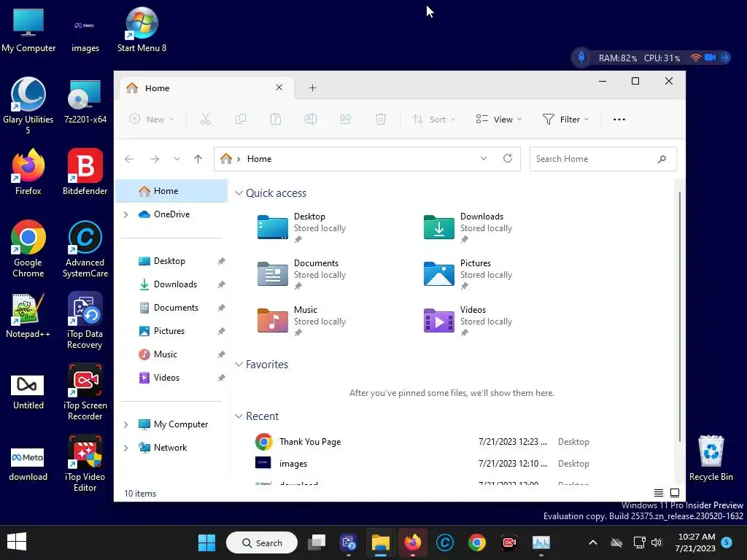Screen dimensions: 747x560
Task: Click the Share icon in toolbar
Action: (346, 119)
